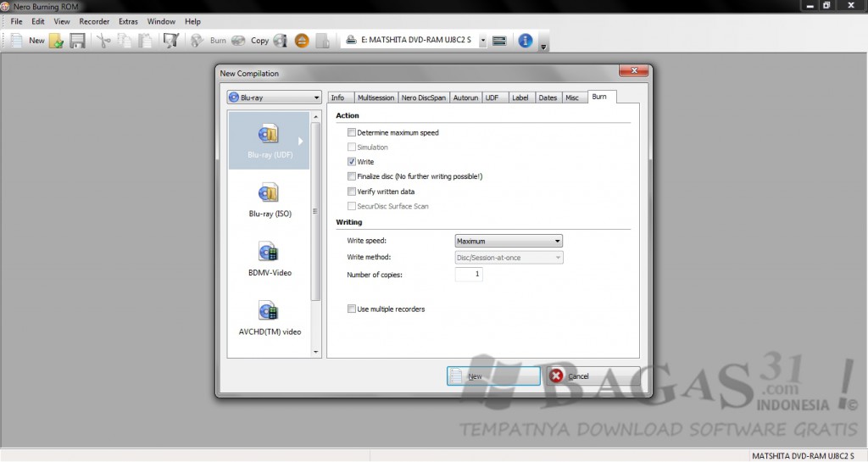Open an existing compilation with folder icon
868x462 pixels.
click(x=57, y=41)
